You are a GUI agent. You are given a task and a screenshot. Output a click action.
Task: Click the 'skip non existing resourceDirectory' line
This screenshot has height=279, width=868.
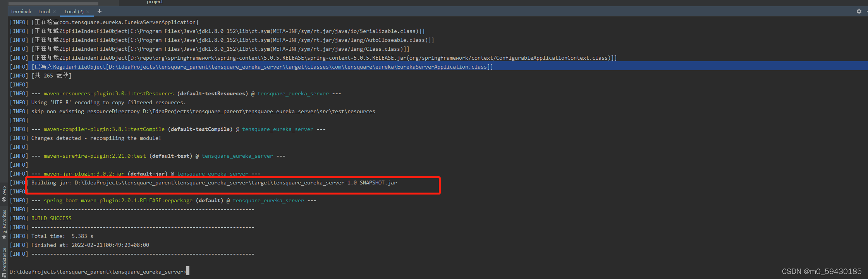[x=203, y=111]
